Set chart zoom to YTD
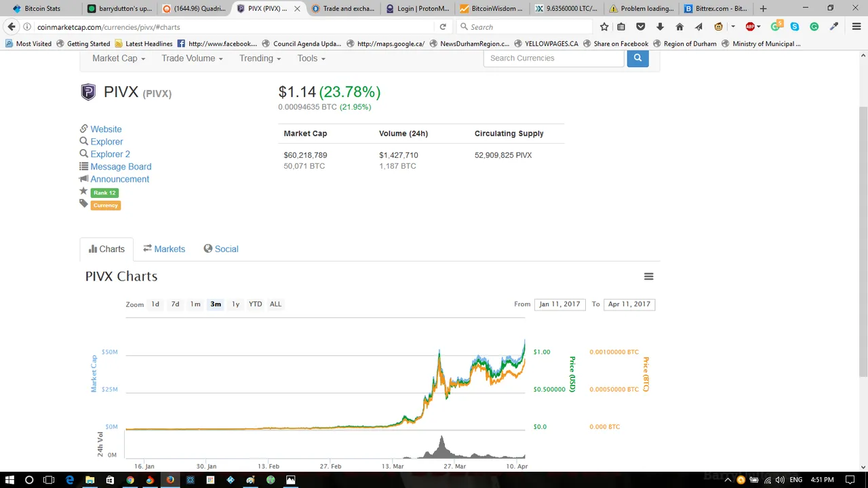Viewport: 868px width, 488px height. coord(255,304)
